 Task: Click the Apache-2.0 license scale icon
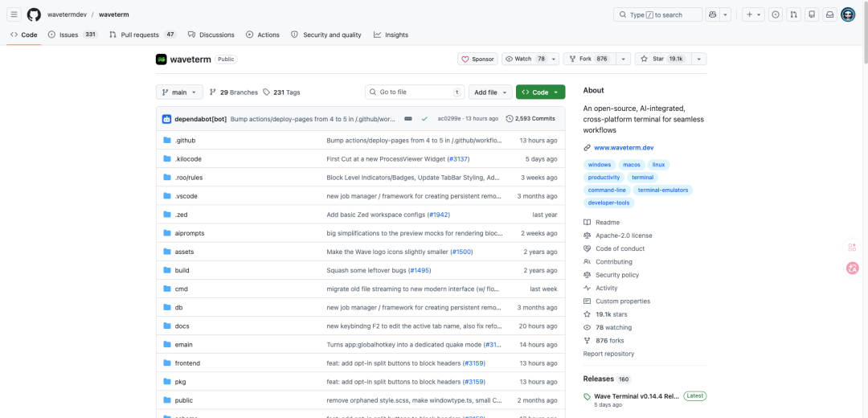pos(588,236)
